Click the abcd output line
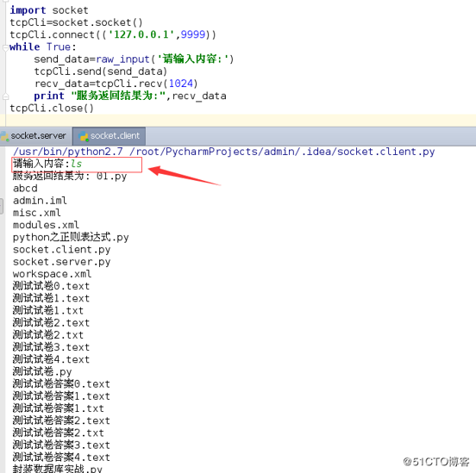Image resolution: width=476 pixels, height=473 pixels. pos(25,189)
